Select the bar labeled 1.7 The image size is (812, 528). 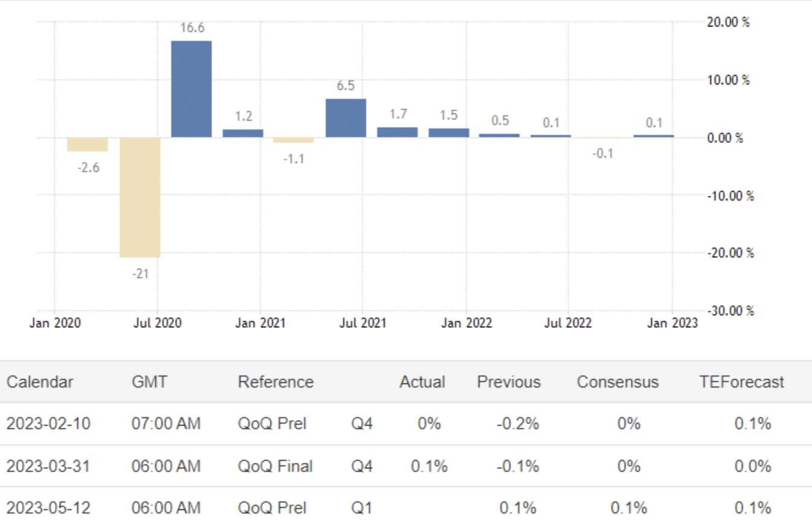click(x=397, y=132)
